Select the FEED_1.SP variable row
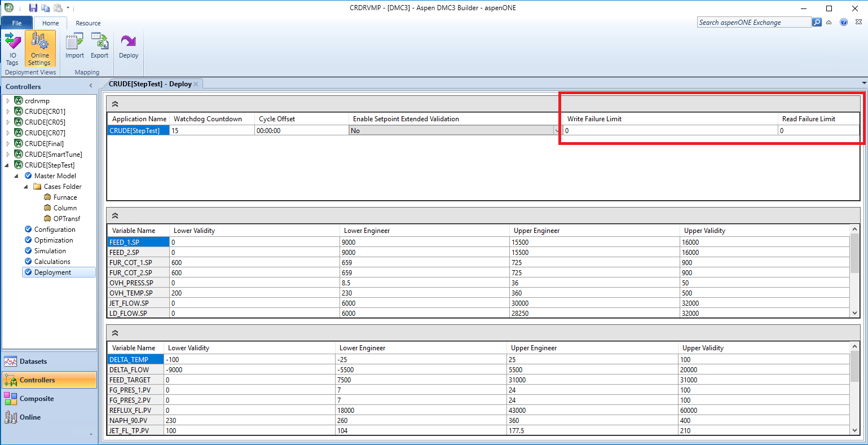Viewport: 868px width, 445px height. (479, 242)
